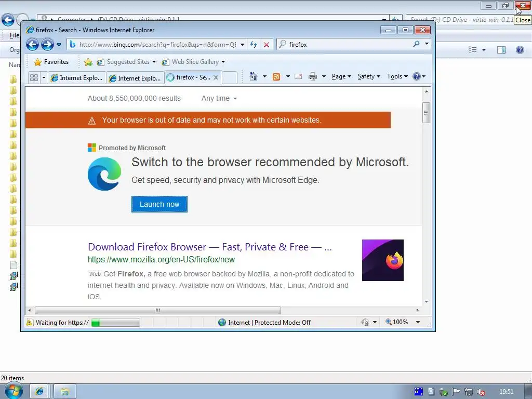The image size is (532, 399).
Task: Add page to Favorites bar icon
Action: (x=88, y=62)
